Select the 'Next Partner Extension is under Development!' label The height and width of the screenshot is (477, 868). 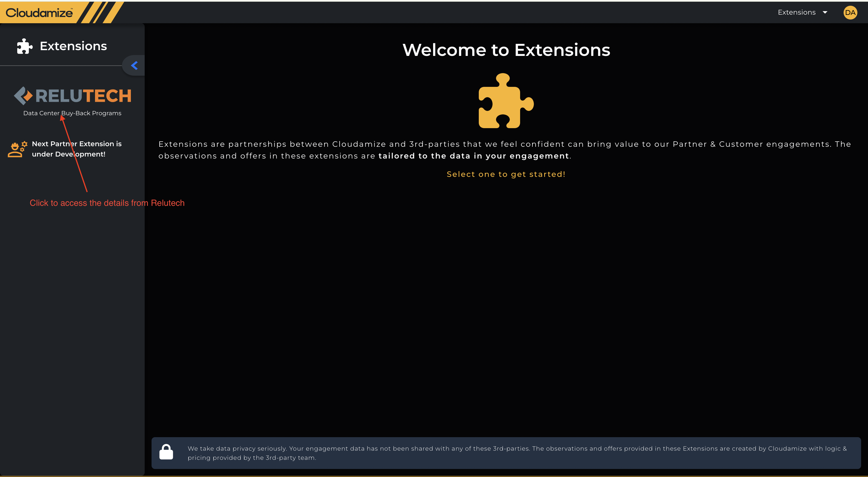coord(77,149)
